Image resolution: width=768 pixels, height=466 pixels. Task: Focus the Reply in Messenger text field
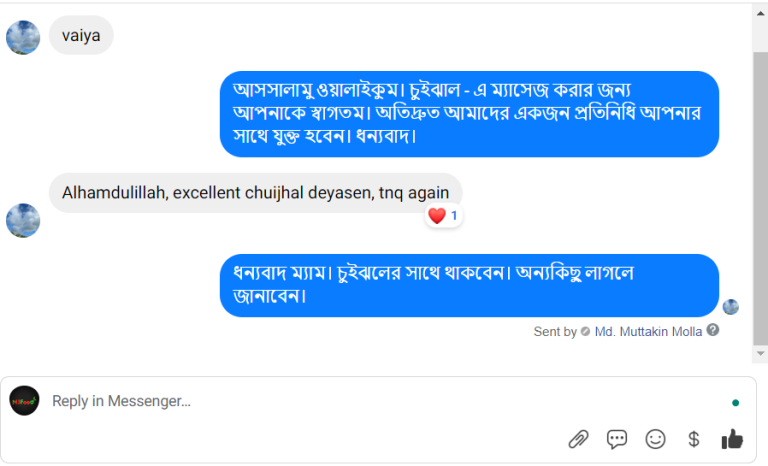(x=380, y=401)
